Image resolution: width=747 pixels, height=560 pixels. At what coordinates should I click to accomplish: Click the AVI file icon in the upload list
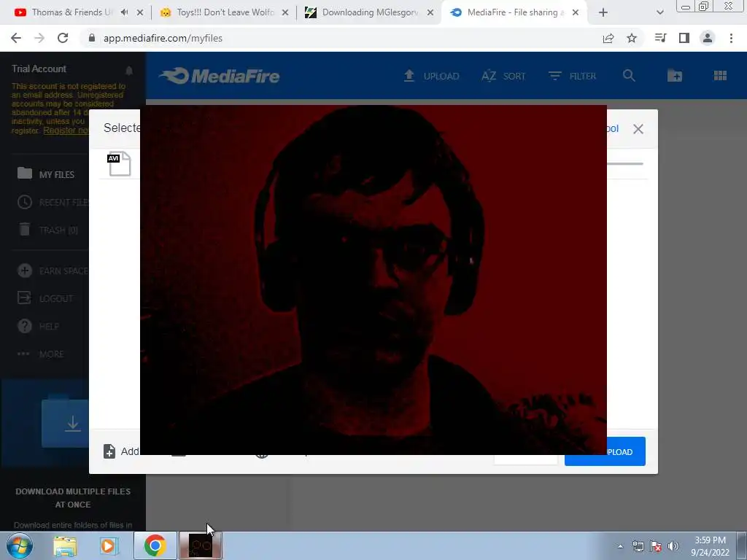119,163
